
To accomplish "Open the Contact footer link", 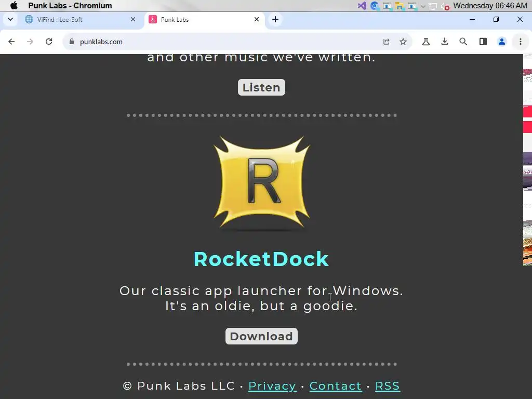I will point(336,386).
